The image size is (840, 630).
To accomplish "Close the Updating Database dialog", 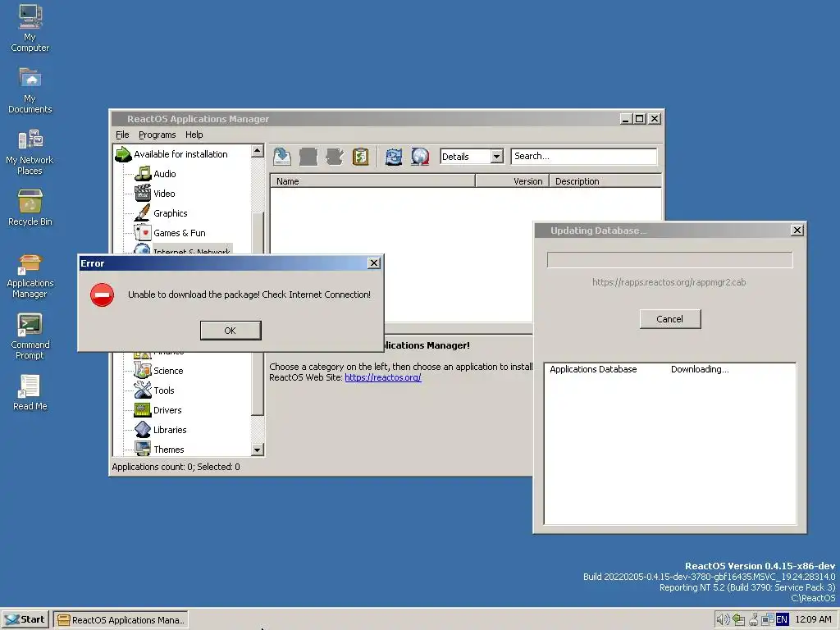I will tap(797, 230).
